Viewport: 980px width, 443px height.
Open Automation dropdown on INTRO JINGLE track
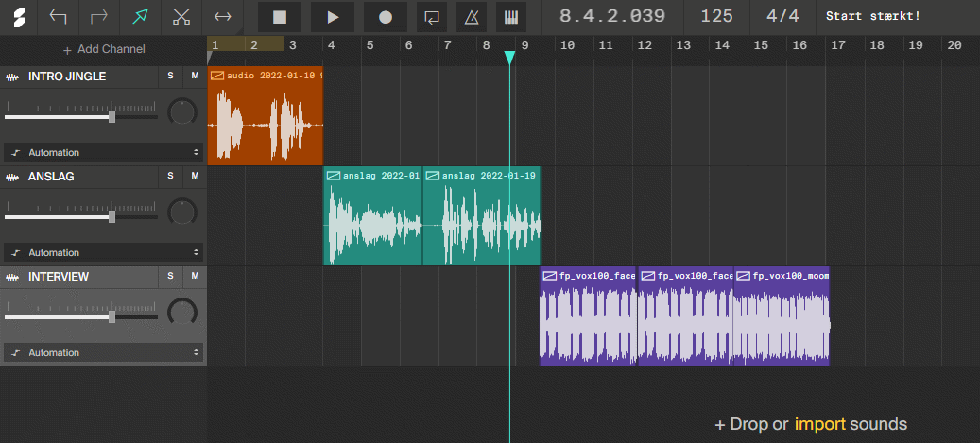(103, 152)
